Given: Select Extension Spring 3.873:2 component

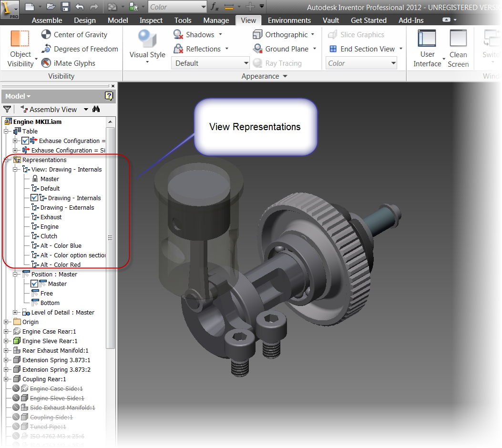Looking at the screenshot, I should coord(56,370).
